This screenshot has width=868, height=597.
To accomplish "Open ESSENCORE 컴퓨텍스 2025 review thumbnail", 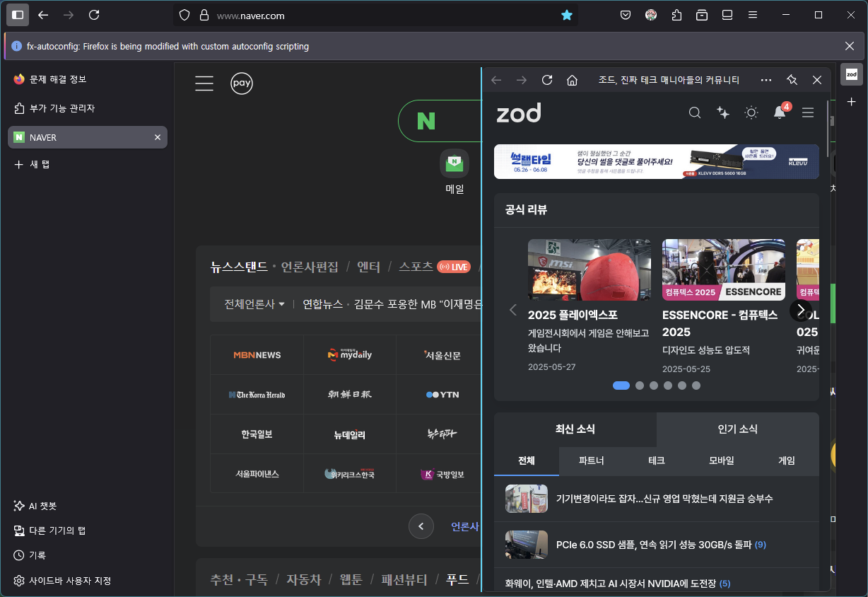I will coord(724,269).
